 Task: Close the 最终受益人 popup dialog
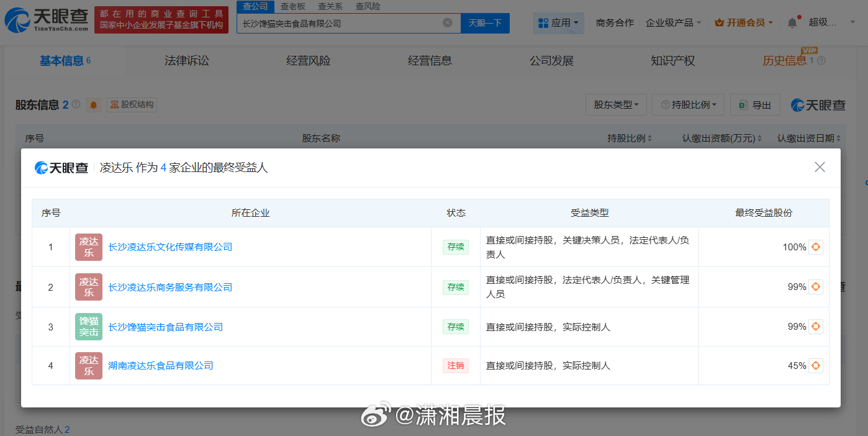(820, 167)
